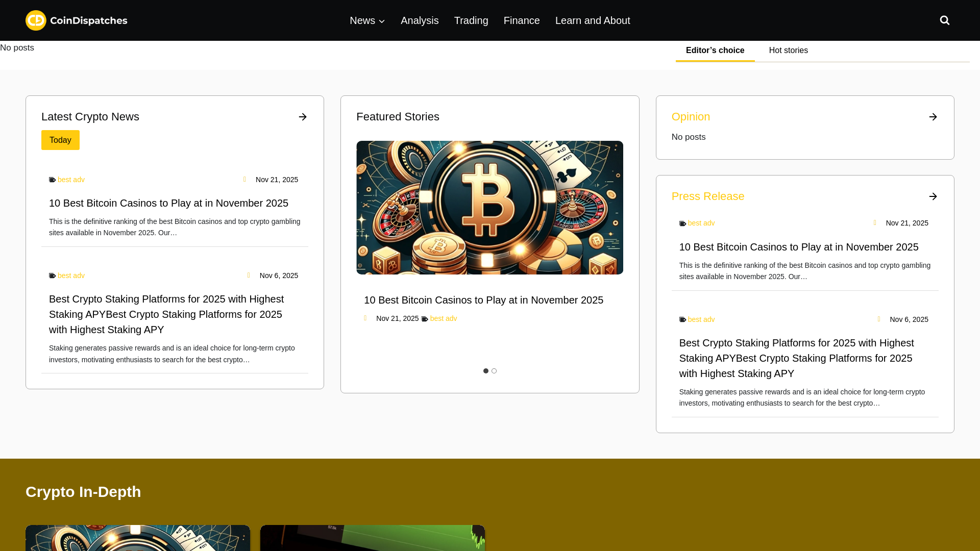Open the search magnifier icon
This screenshot has width=980, height=551.
pyautogui.click(x=945, y=20)
